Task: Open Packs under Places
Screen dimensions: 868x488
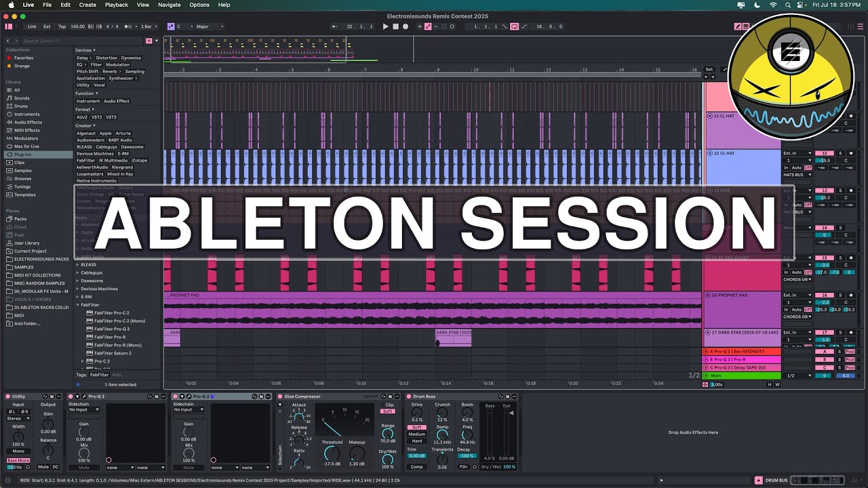Action: click(20, 219)
